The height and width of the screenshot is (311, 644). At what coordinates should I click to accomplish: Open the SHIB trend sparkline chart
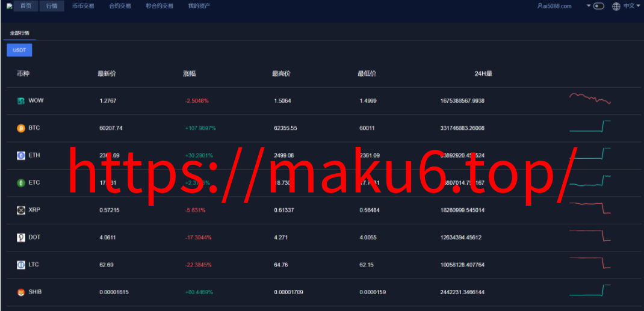point(590,290)
